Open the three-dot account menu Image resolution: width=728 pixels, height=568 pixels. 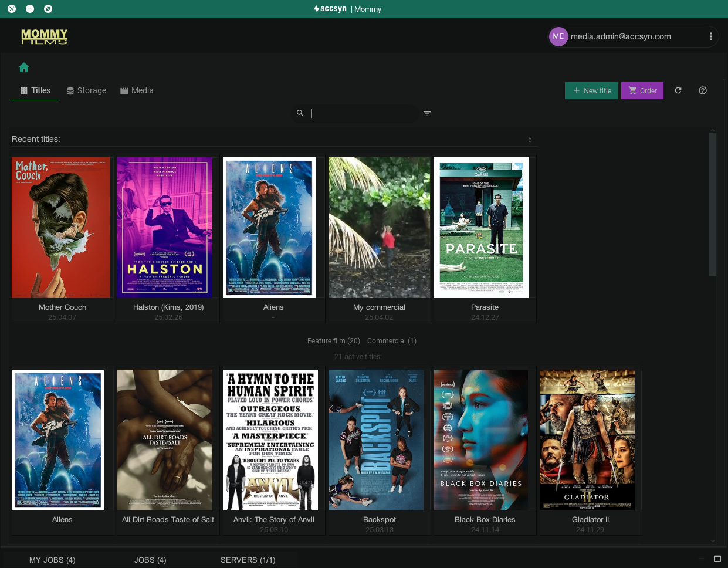[711, 36]
